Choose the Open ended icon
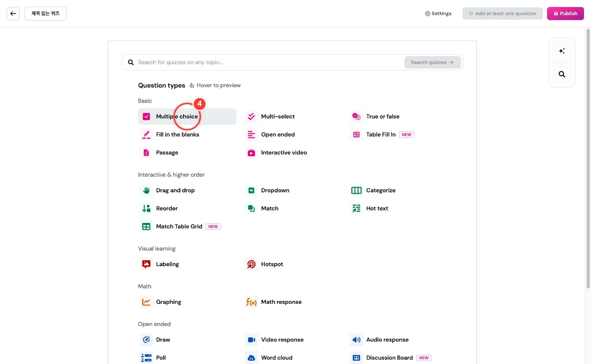 tap(251, 135)
